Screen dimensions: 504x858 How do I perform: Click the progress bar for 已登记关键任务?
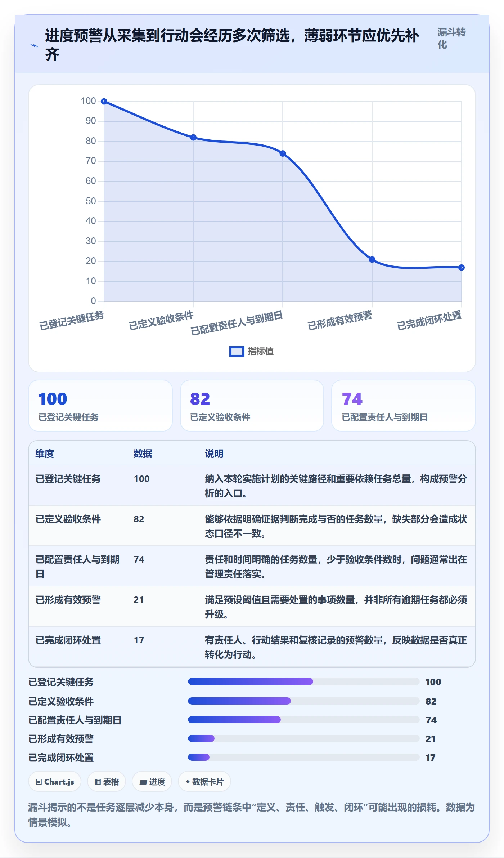(x=304, y=682)
